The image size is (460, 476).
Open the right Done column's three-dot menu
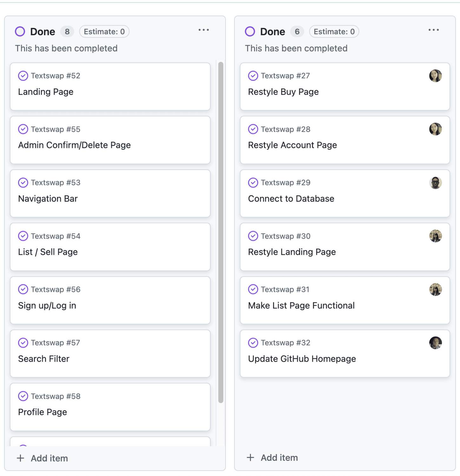click(x=433, y=30)
